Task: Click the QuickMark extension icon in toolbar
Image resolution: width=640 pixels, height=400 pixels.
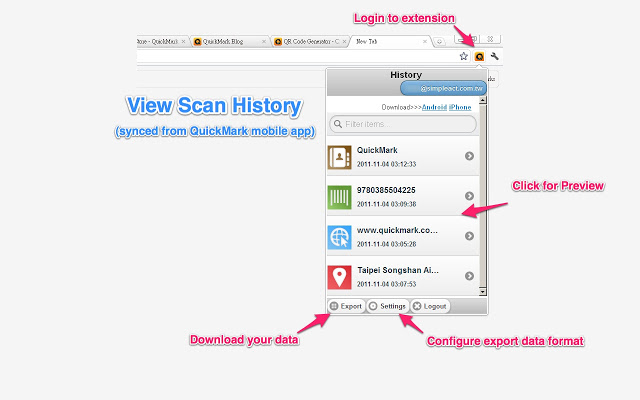Action: (x=479, y=56)
